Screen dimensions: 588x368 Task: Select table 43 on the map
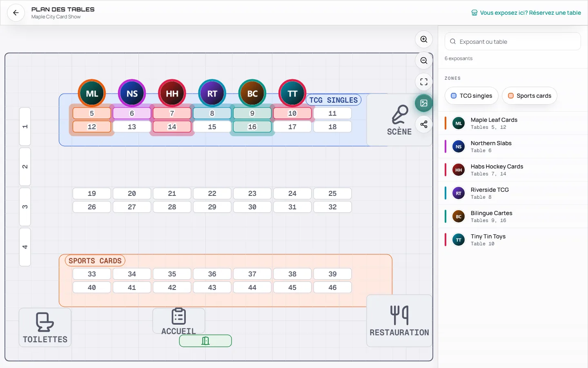pos(212,287)
